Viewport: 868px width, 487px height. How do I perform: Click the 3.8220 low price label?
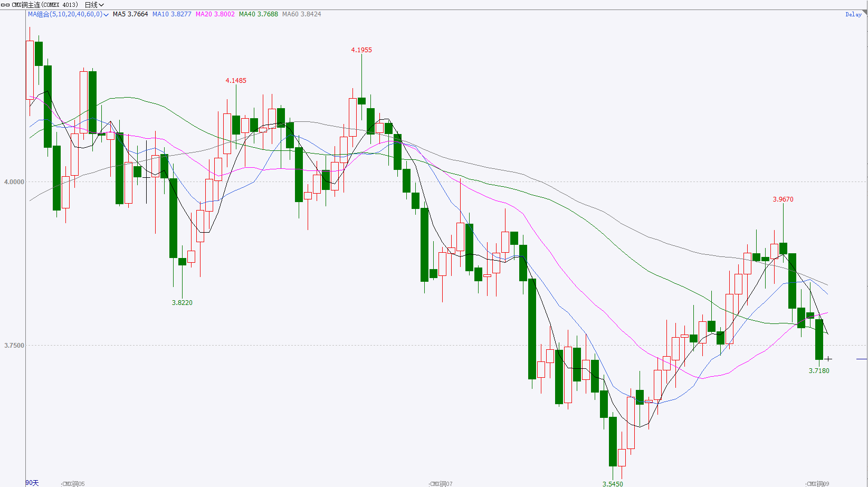click(182, 303)
